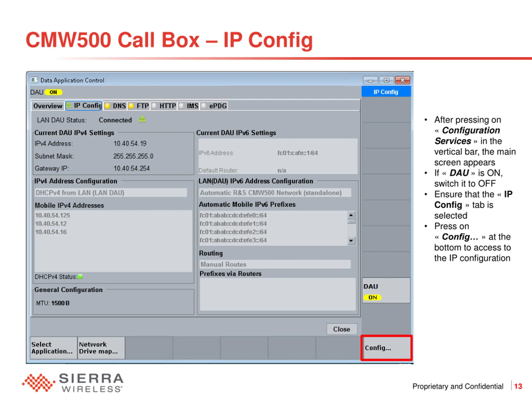This screenshot has height=399, width=532.
Task: Click the Prefixes via Routers list box
Action: [278, 294]
